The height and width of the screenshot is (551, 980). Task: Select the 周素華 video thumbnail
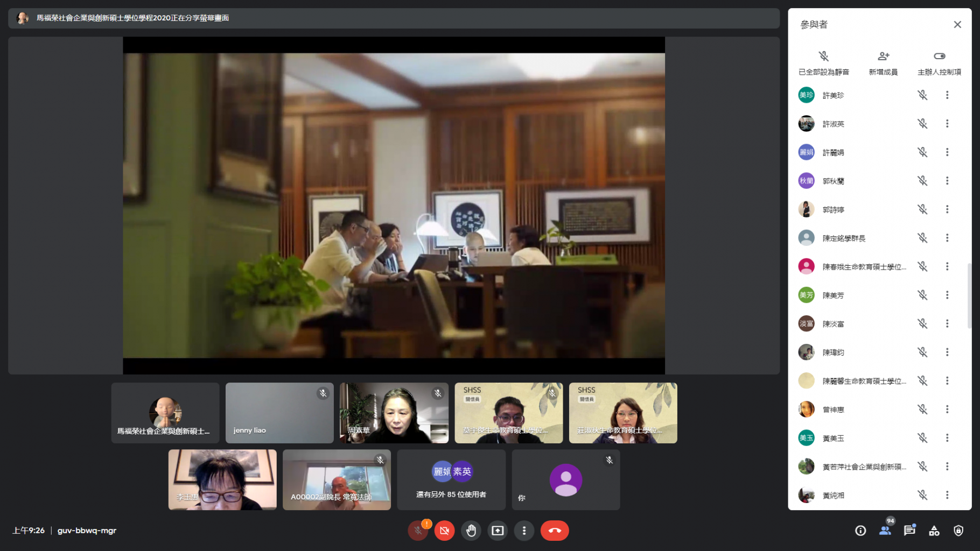[x=394, y=413]
